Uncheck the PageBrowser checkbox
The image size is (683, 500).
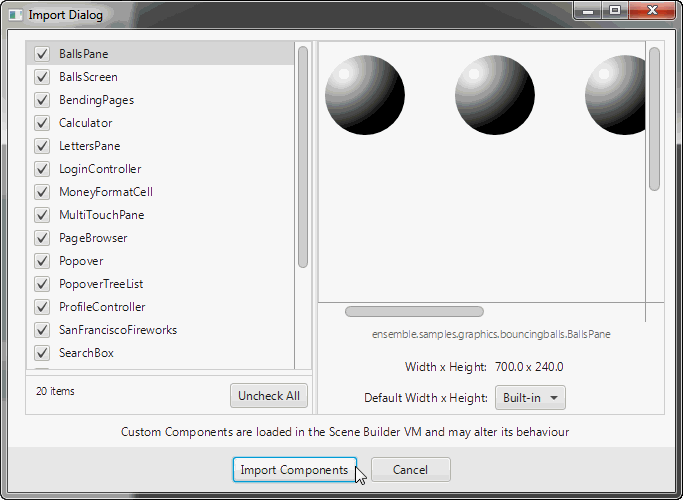(42, 238)
